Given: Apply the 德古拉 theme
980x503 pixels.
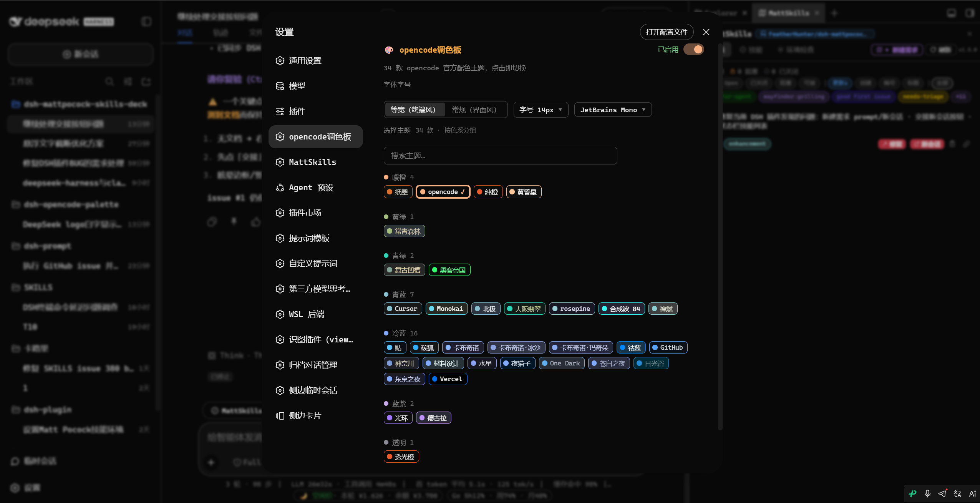Looking at the screenshot, I should [x=433, y=418].
